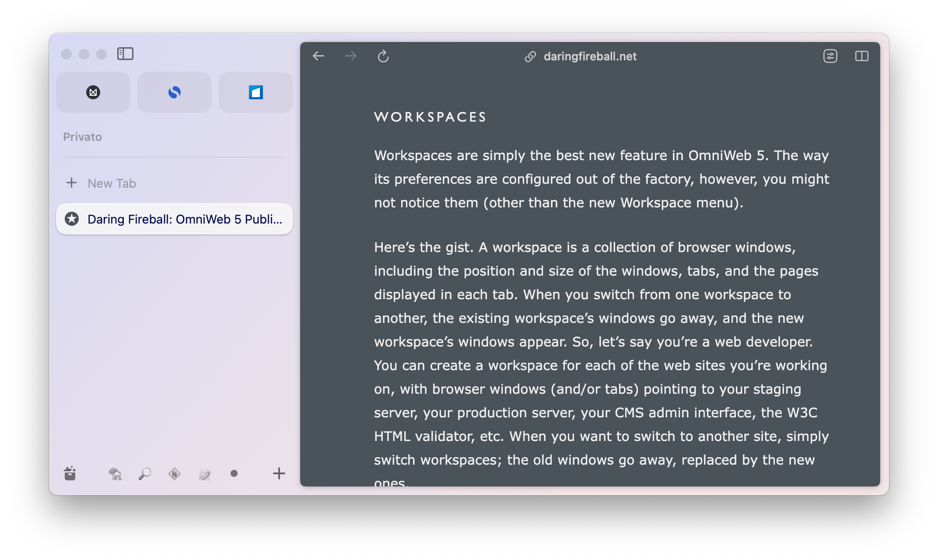
Task: Open the blue square pinned favorite
Action: click(x=256, y=92)
